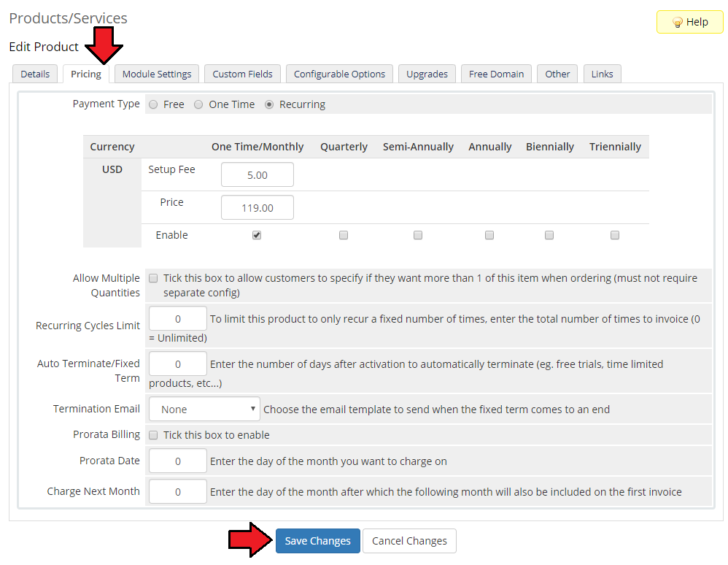This screenshot has width=728, height=565.
Task: Click Cancel Changes button
Action: (x=409, y=541)
